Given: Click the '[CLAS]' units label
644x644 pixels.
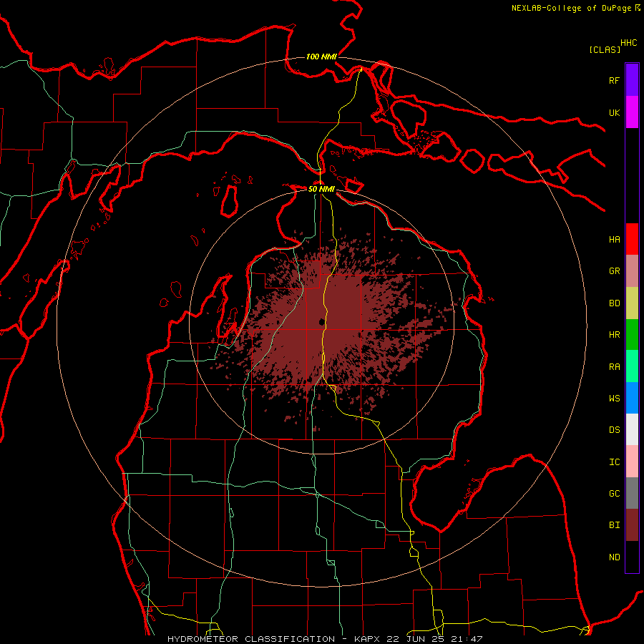Looking at the screenshot, I should click(605, 49).
